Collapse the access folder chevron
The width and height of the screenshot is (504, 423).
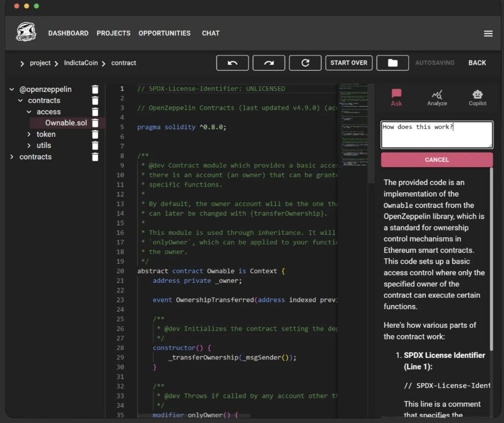(x=29, y=112)
